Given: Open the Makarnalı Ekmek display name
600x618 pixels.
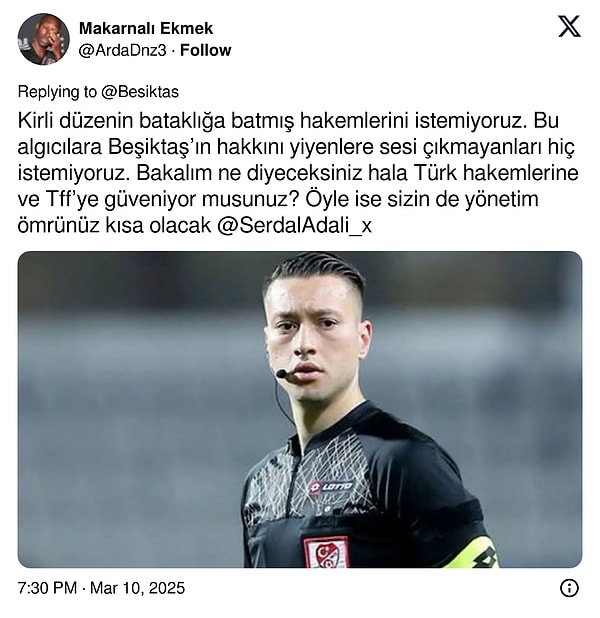Looking at the screenshot, I should [x=146, y=28].
